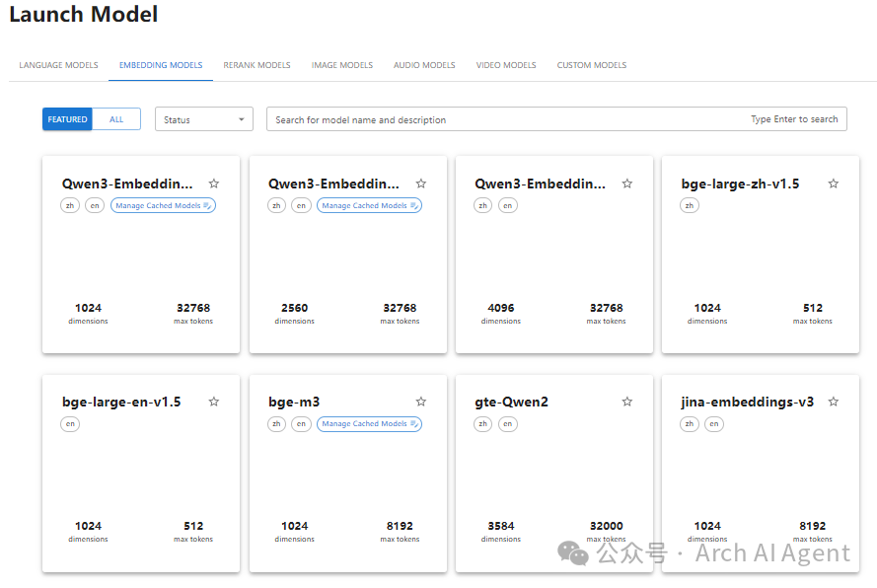Click the 32000 max tokens value

click(607, 526)
